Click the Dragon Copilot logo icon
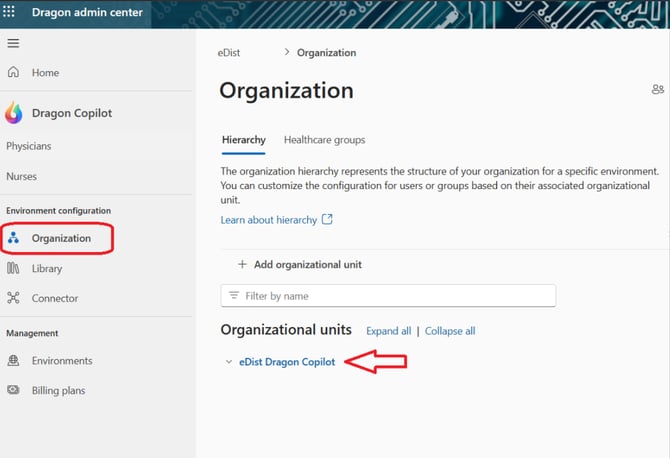This screenshot has width=670, height=458. [x=13, y=113]
